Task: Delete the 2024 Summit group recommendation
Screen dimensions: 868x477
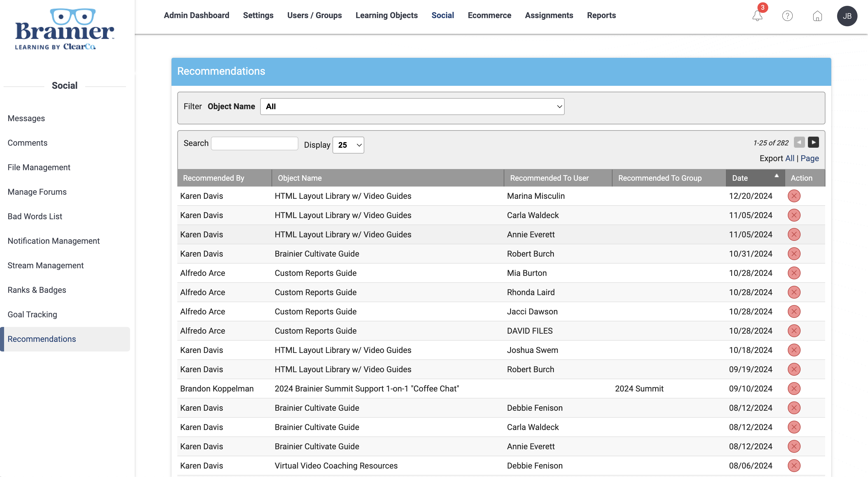Action: click(794, 389)
